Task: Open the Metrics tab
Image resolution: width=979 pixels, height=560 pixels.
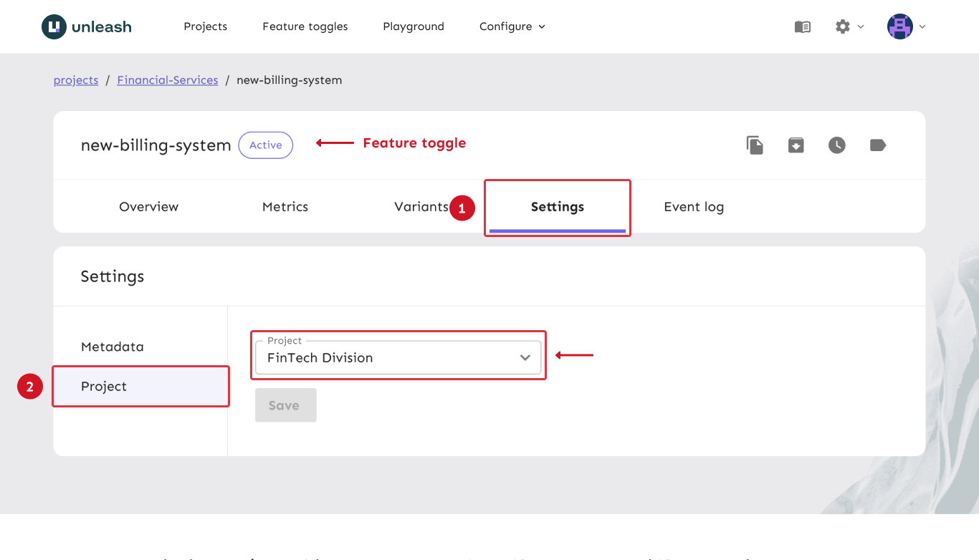Action: coord(285,207)
